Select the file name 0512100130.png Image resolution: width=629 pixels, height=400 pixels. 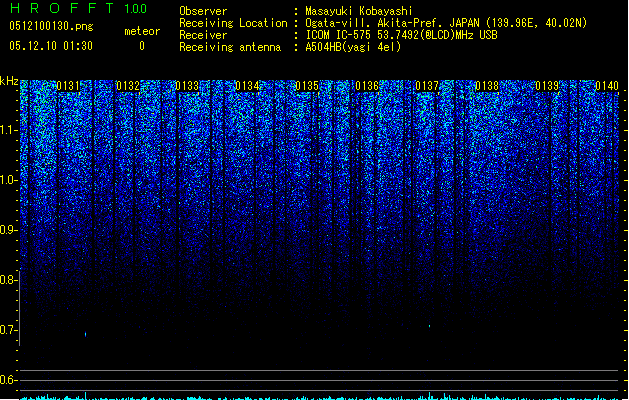(51, 26)
